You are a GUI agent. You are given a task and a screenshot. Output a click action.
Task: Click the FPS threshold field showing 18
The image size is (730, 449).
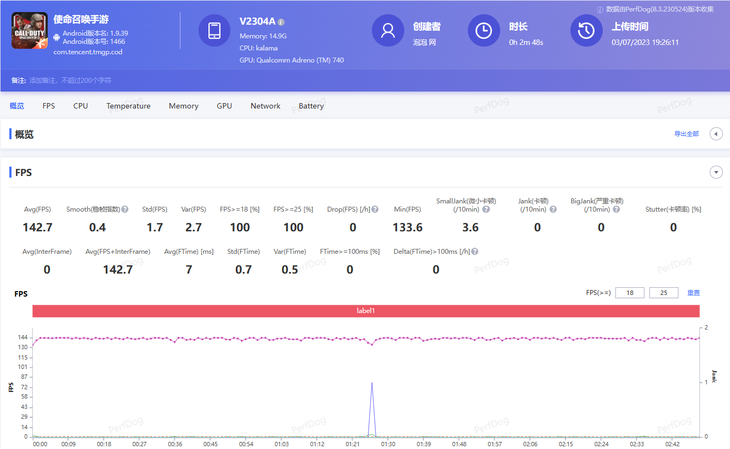coord(629,293)
